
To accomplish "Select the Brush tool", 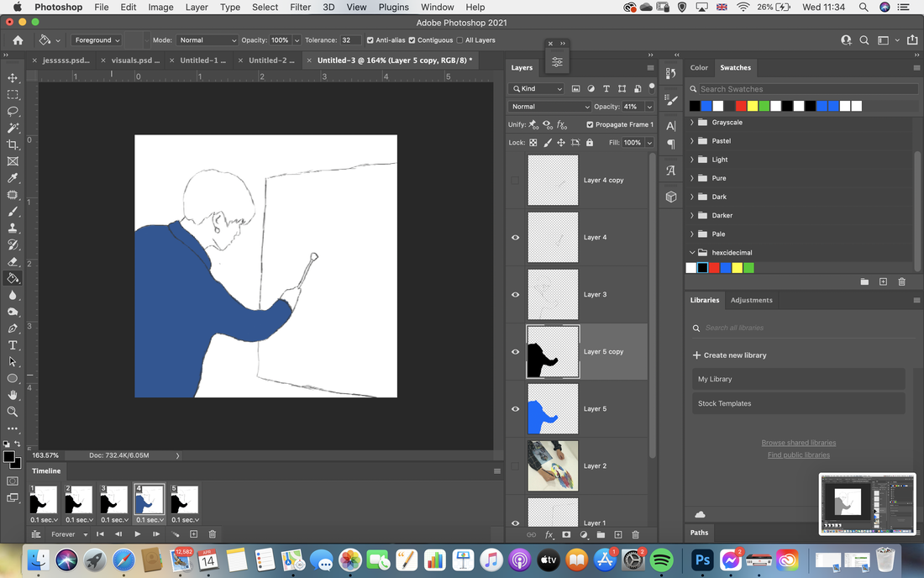I will 13,212.
